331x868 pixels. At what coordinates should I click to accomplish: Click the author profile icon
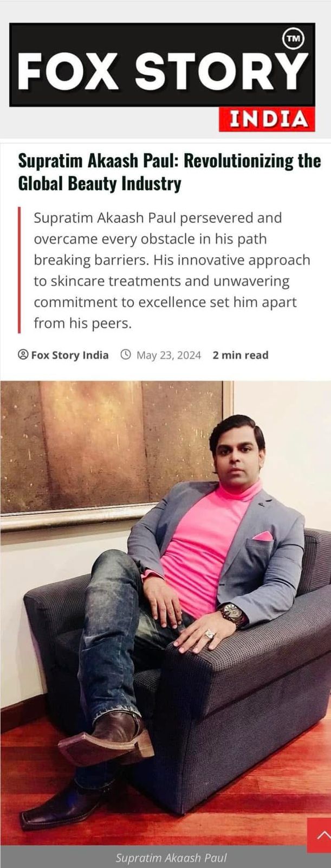tap(23, 355)
